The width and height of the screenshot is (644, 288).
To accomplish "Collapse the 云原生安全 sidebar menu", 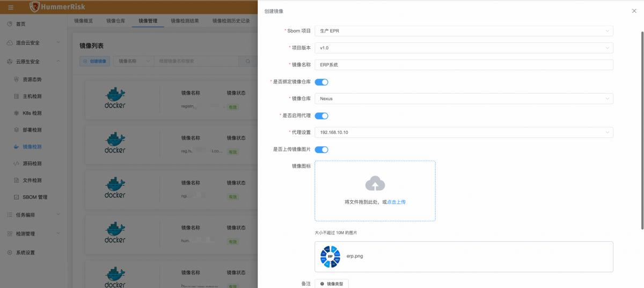I will (x=58, y=62).
